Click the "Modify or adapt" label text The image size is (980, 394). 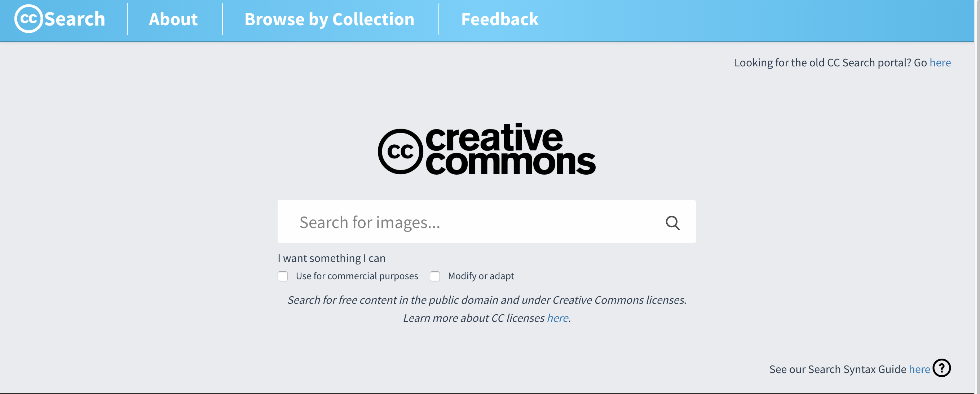481,276
